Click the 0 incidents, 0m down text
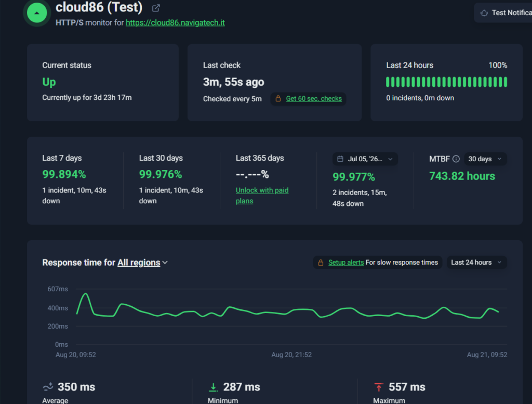The width and height of the screenshot is (532, 404). point(420,98)
